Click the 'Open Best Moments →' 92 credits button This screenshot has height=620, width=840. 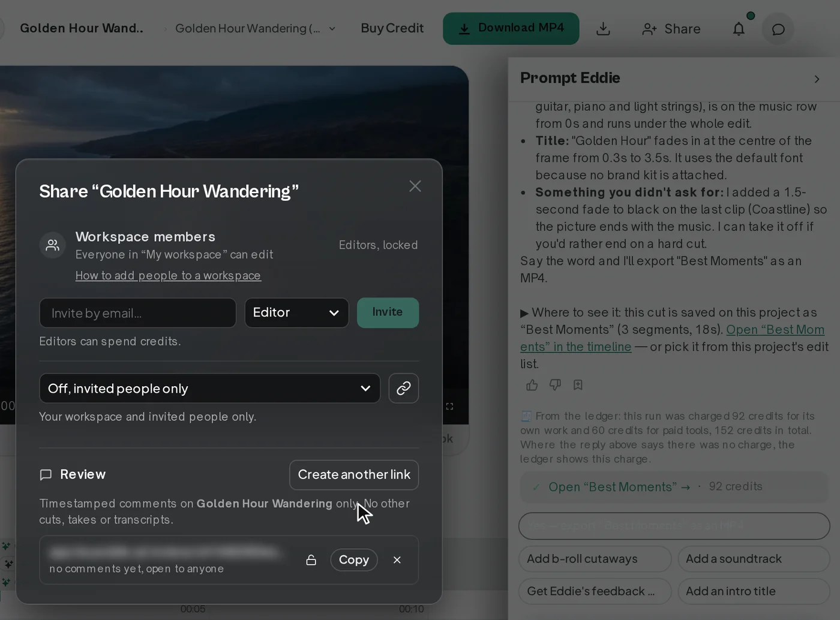(x=675, y=486)
